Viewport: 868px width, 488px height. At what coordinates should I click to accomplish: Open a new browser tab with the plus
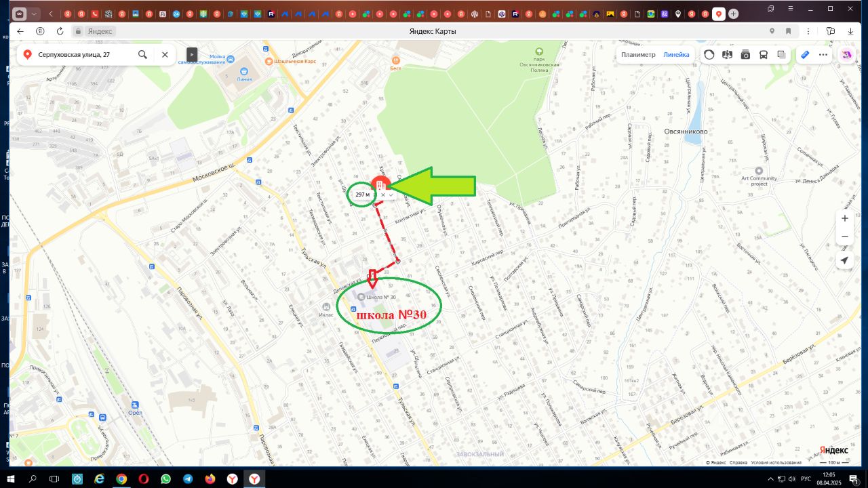(733, 14)
